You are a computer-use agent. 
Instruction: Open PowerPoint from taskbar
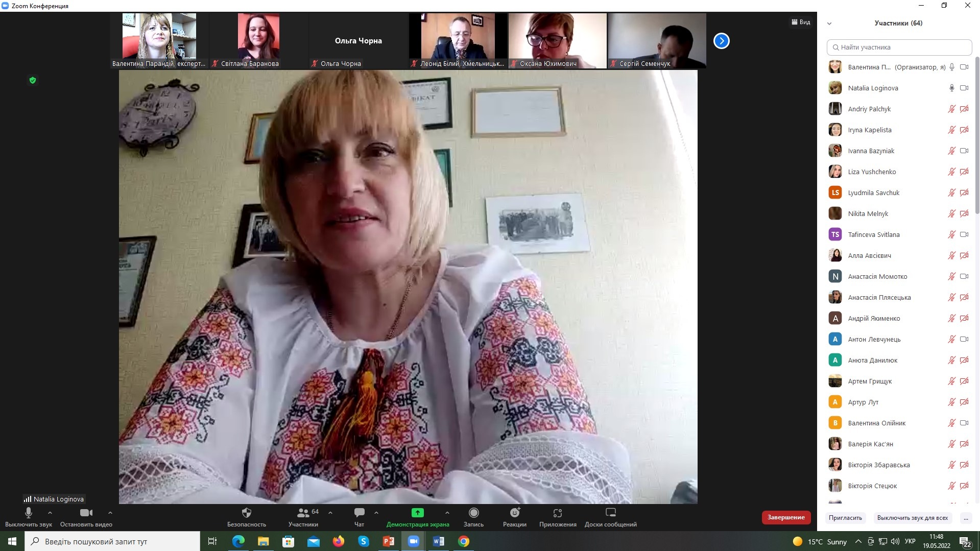click(x=389, y=541)
